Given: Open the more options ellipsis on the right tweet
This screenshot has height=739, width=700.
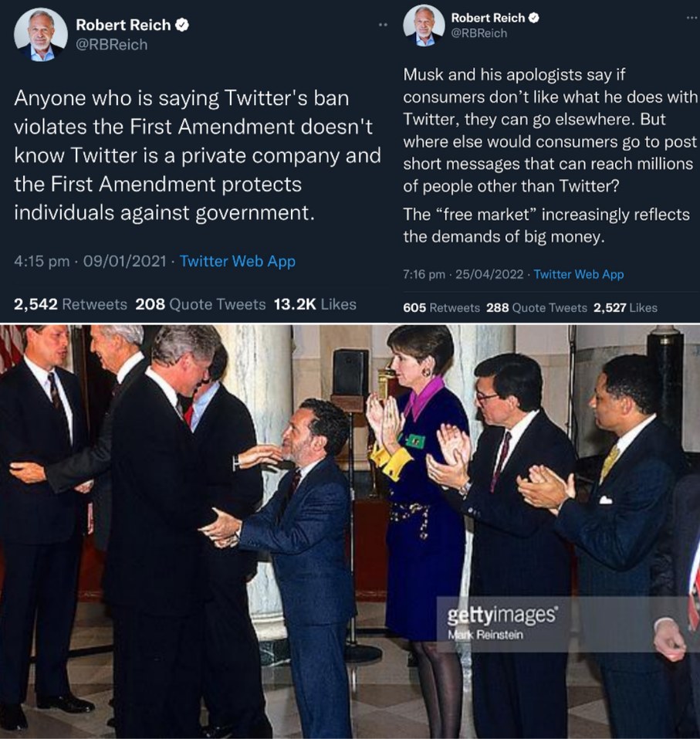Looking at the screenshot, I should click(691, 17).
